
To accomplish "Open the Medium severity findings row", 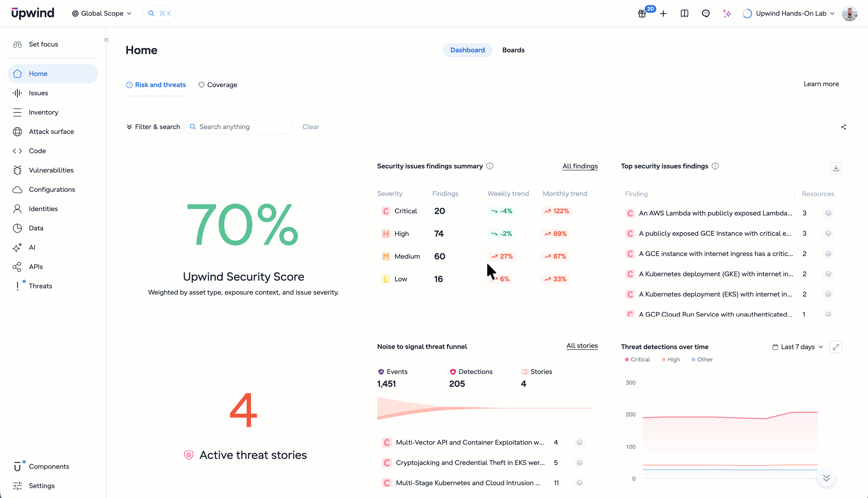I will coord(487,256).
